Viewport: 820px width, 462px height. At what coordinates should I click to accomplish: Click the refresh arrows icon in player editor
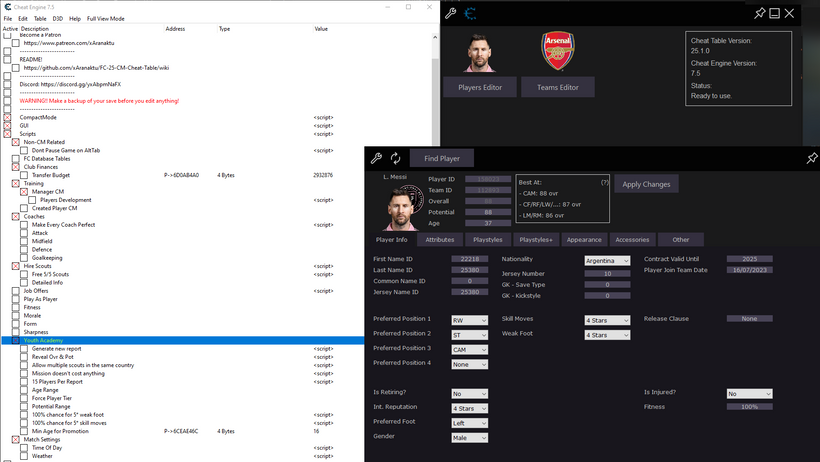point(396,158)
